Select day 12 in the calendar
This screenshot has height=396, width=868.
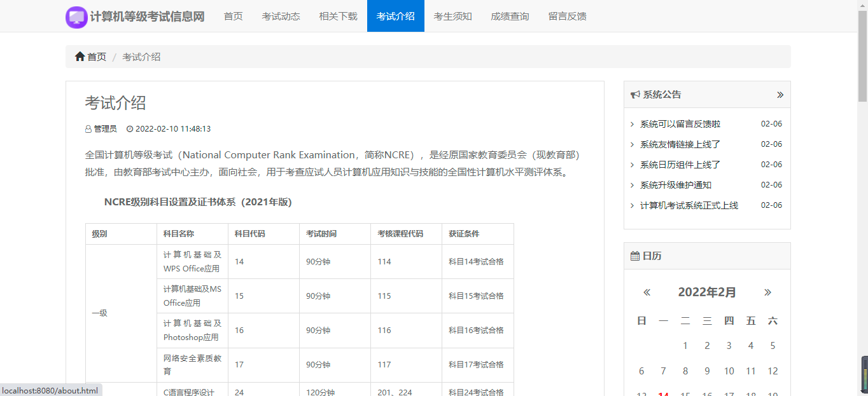[773, 371]
